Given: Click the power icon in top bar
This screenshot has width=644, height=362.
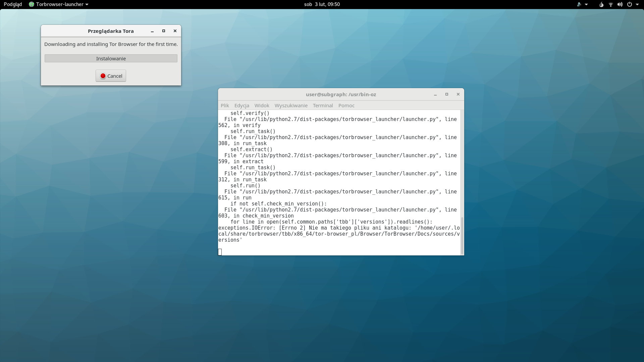Looking at the screenshot, I should pyautogui.click(x=630, y=4).
